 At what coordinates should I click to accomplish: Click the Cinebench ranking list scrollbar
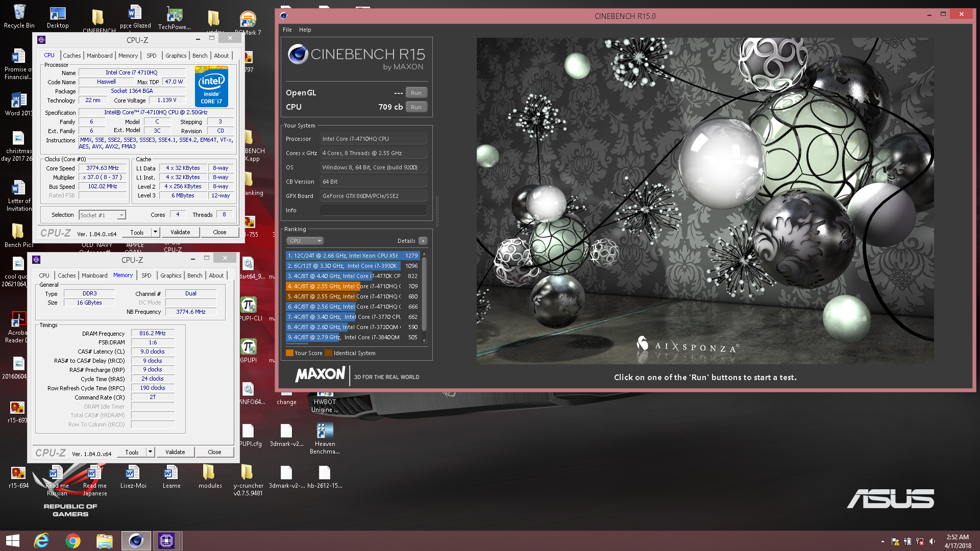point(424,297)
